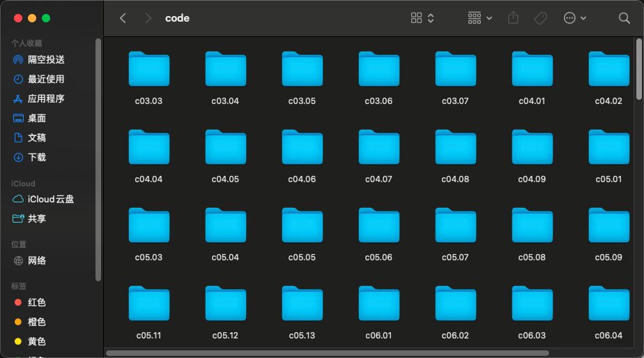Click the Share toolbar icon
This screenshot has height=358, width=644.
(x=514, y=18)
